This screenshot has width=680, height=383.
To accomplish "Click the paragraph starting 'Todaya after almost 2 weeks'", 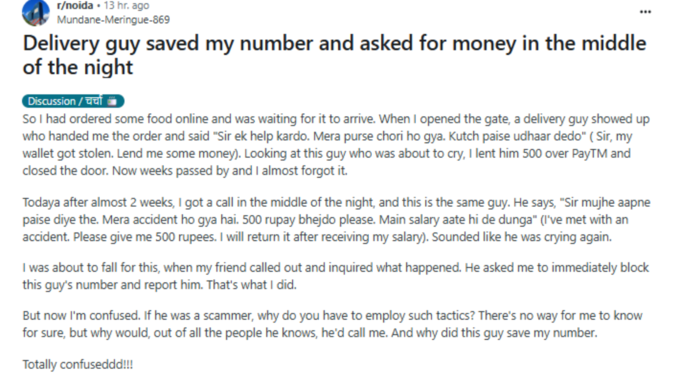I will tap(336, 219).
